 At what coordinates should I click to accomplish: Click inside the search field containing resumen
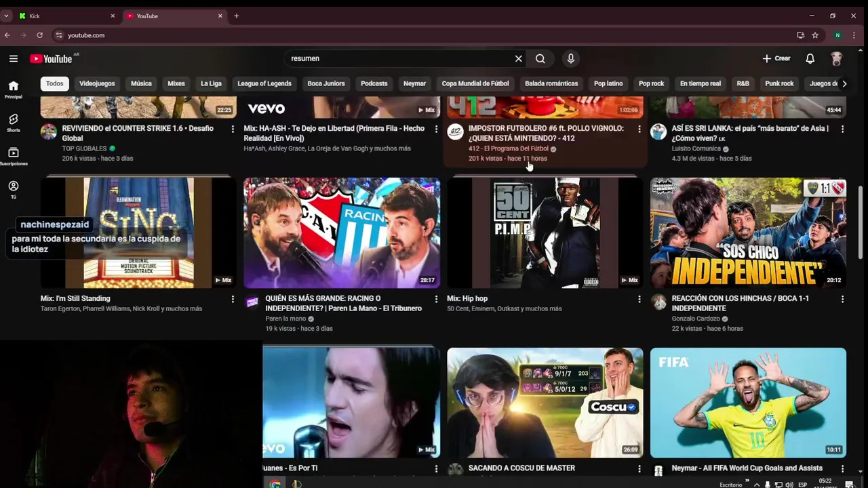400,58
